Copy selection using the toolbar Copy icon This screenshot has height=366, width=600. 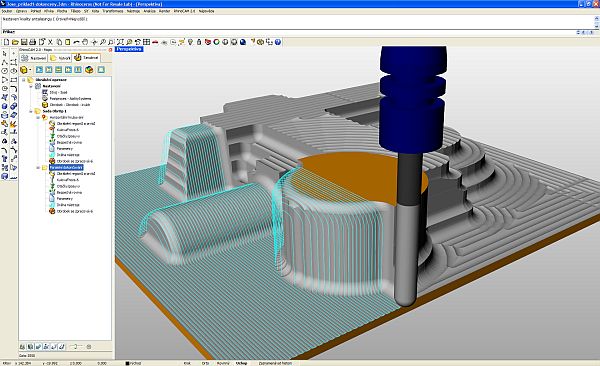click(x=59, y=42)
